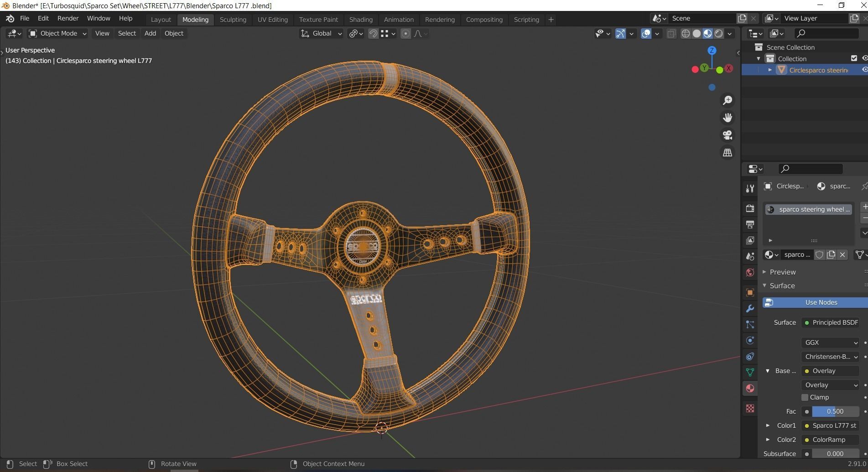This screenshot has width=868, height=472.
Task: Uncheck the Collection exclude checkbox
Action: coord(854,58)
